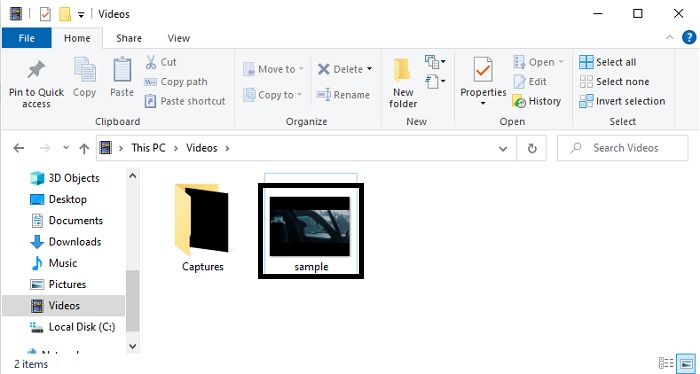Select Desktop in navigation pane

(x=58, y=199)
